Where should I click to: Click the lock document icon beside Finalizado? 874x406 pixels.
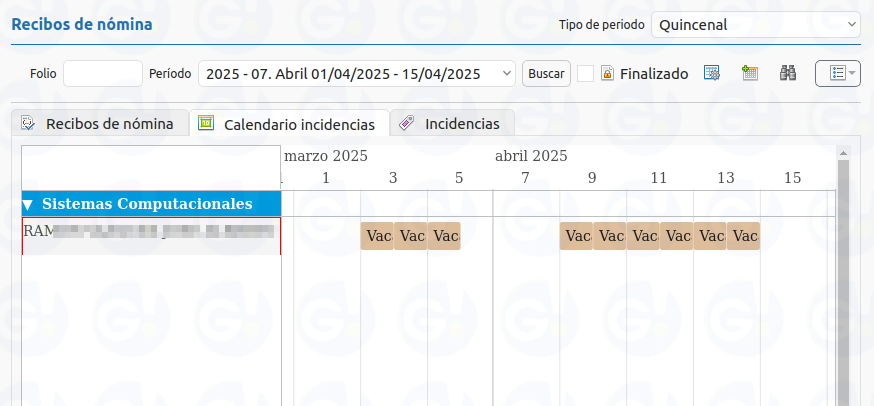coord(608,74)
